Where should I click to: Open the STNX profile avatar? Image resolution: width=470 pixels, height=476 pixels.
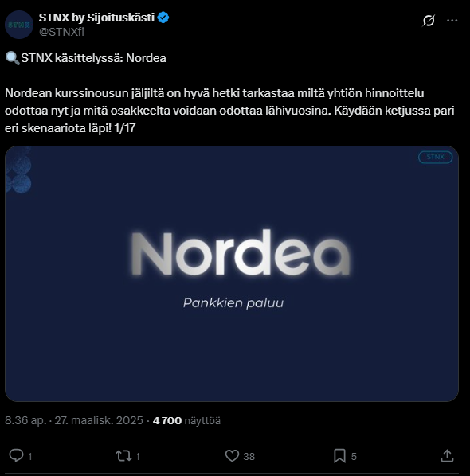click(19, 25)
